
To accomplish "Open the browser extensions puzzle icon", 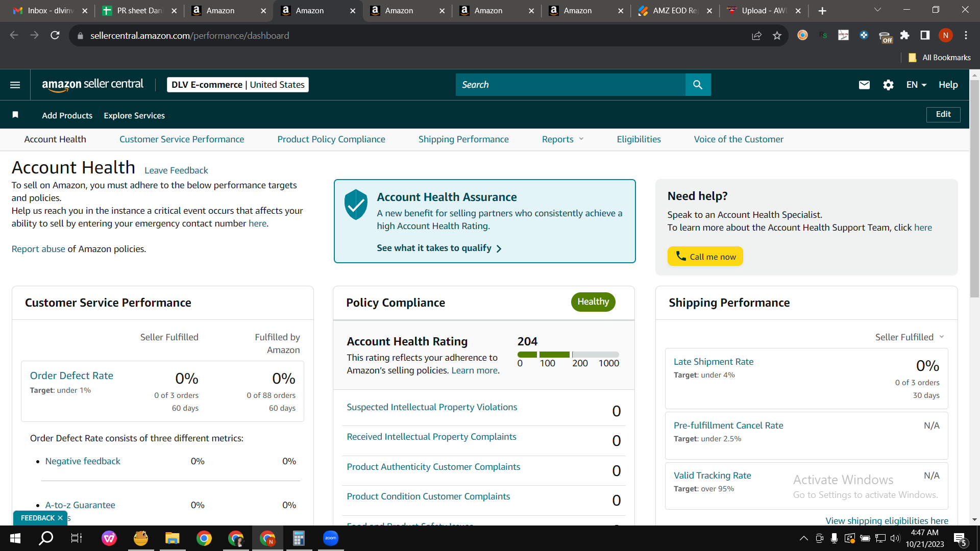I will 904,35.
